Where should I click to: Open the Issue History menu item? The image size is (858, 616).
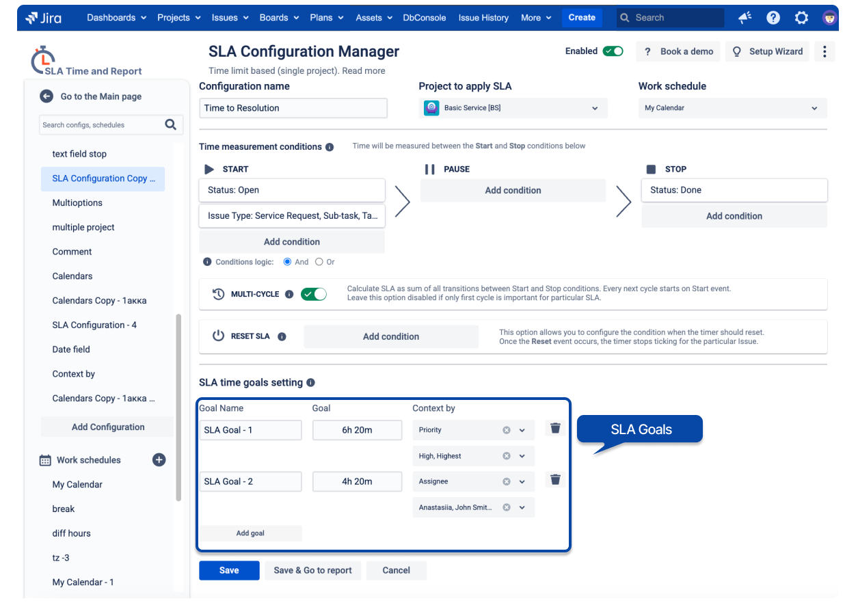(483, 18)
